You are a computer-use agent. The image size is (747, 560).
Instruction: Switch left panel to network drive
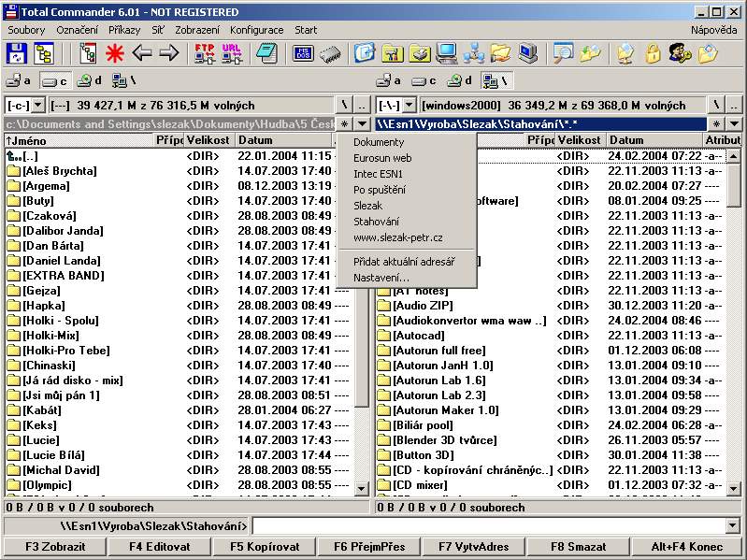[123, 81]
